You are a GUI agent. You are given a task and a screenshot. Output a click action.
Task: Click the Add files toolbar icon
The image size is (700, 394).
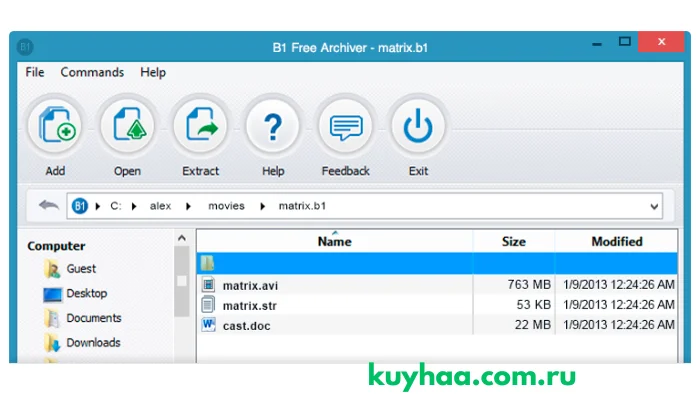(x=56, y=126)
